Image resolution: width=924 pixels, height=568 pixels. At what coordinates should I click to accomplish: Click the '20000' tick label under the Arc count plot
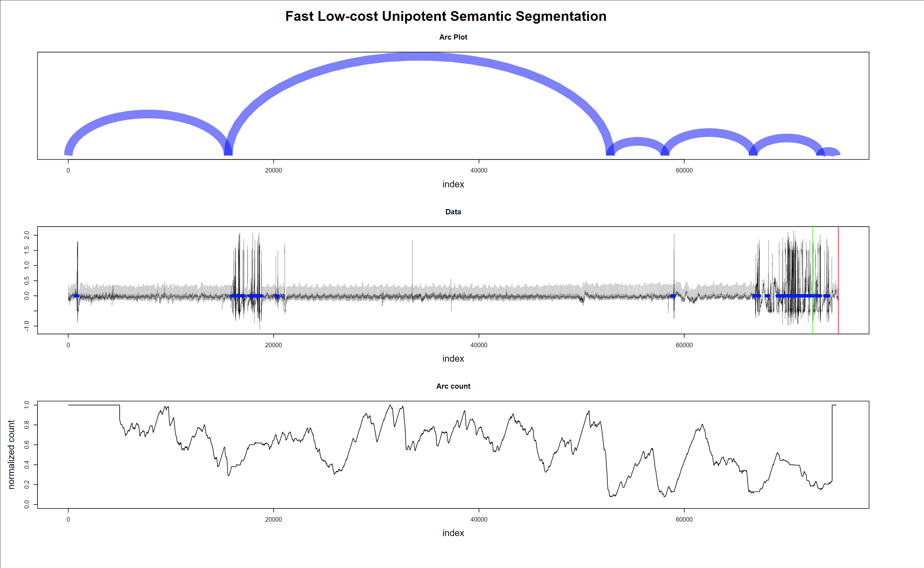point(274,519)
